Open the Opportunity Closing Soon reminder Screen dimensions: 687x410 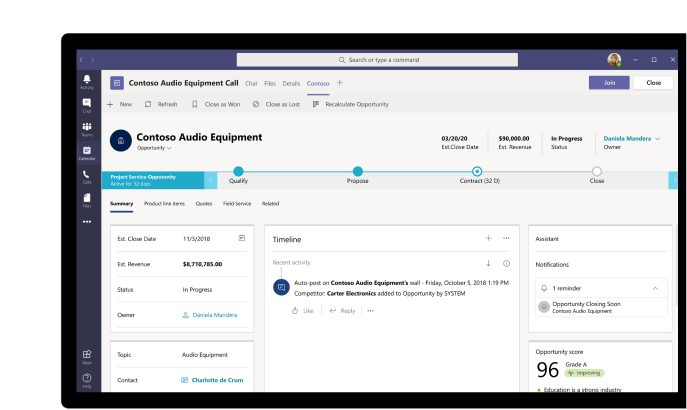point(601,307)
